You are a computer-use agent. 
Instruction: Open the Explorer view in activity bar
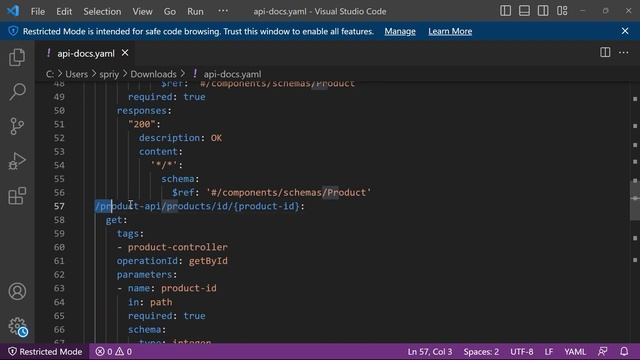[17, 57]
